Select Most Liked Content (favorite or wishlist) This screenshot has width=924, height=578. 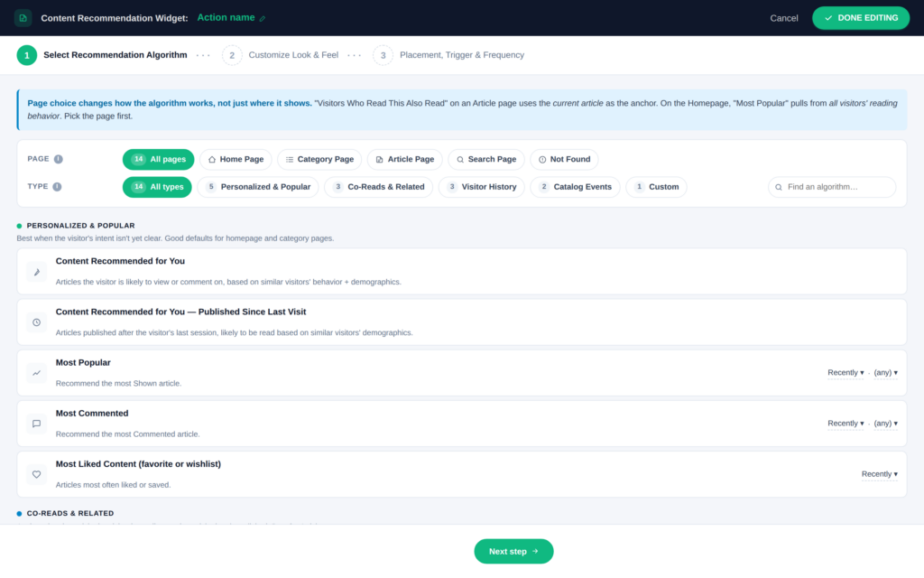(x=462, y=475)
